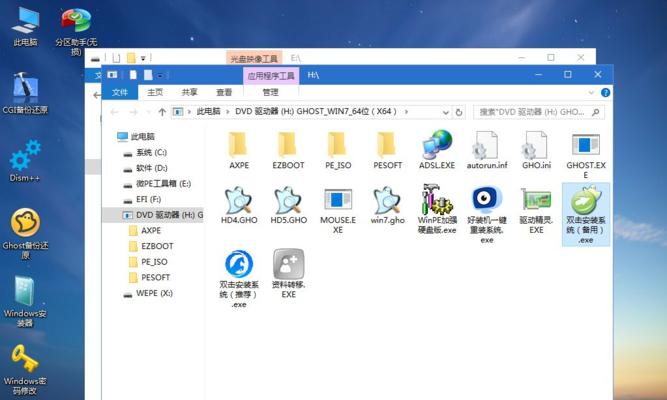Click the navigation Forward arrow
This screenshot has width=667, height=400.
point(134,112)
